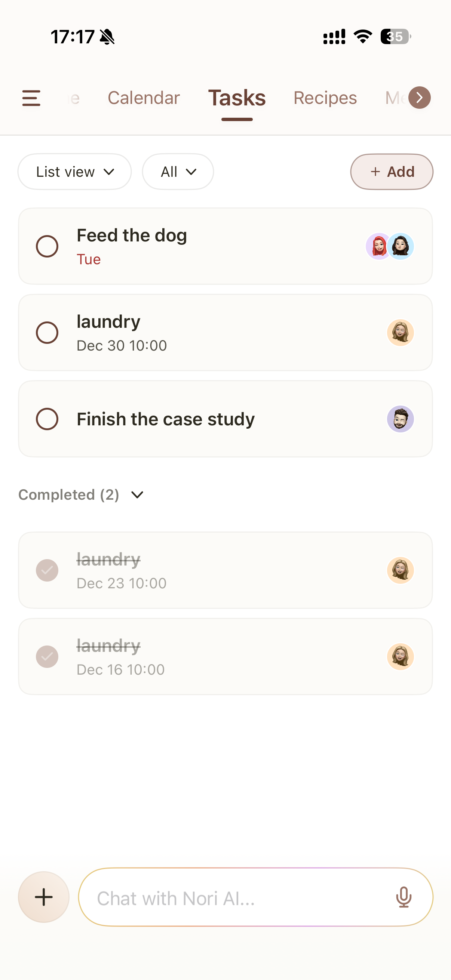Click the Add task button

pos(392,172)
